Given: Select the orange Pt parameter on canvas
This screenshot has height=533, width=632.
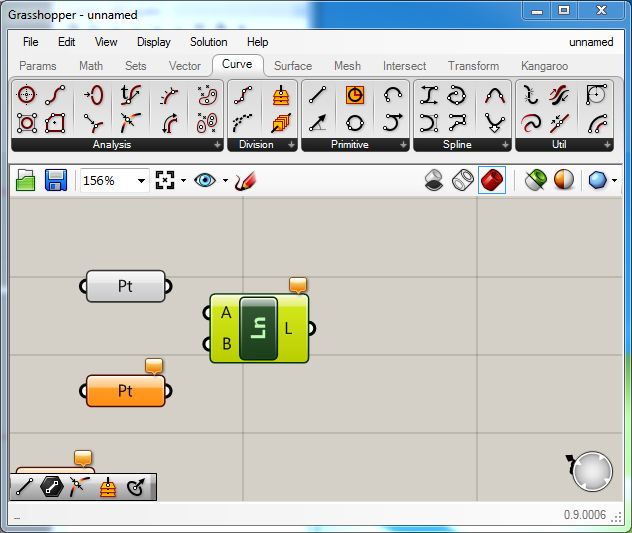Looking at the screenshot, I should [x=125, y=391].
